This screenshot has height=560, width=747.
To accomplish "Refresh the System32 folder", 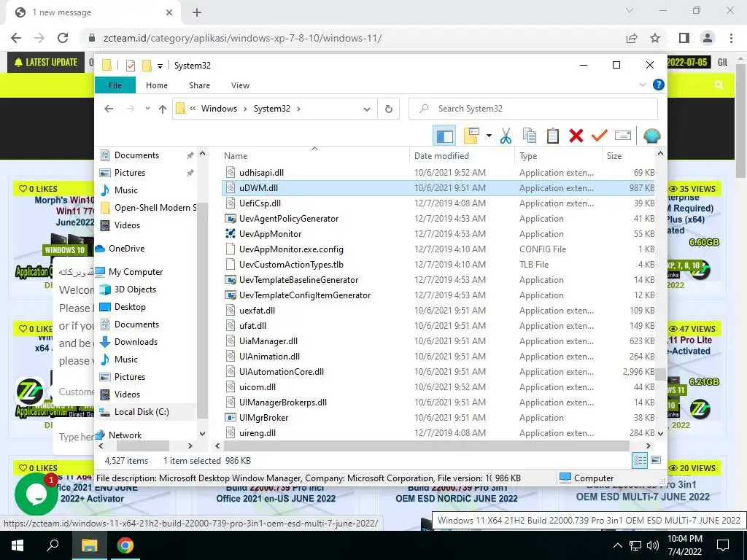I will click(389, 109).
